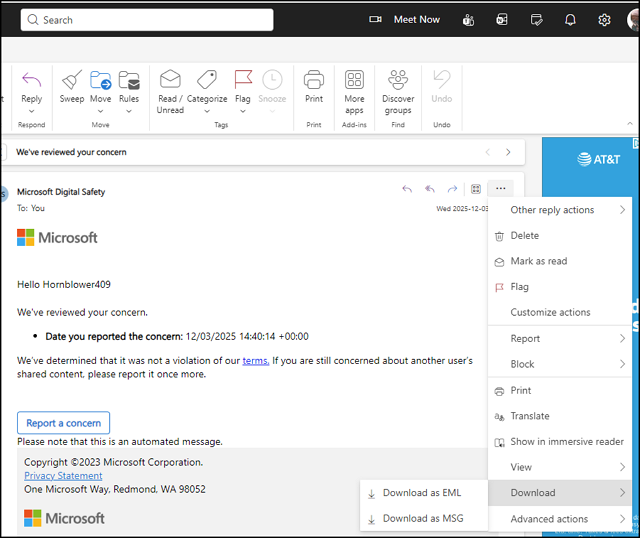Open the terms link
The width and height of the screenshot is (640, 538).
pos(256,361)
